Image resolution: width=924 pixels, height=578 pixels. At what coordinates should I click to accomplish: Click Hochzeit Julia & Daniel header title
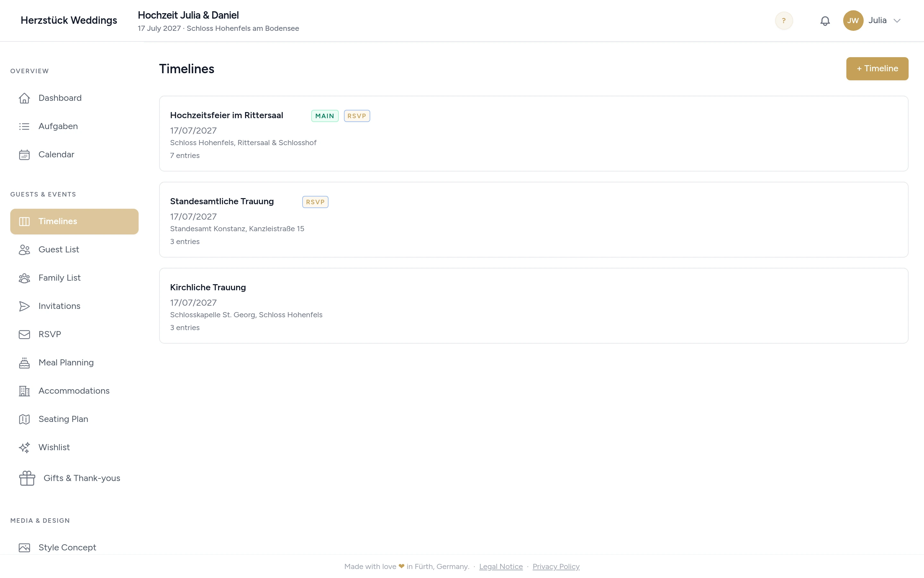[x=188, y=15]
